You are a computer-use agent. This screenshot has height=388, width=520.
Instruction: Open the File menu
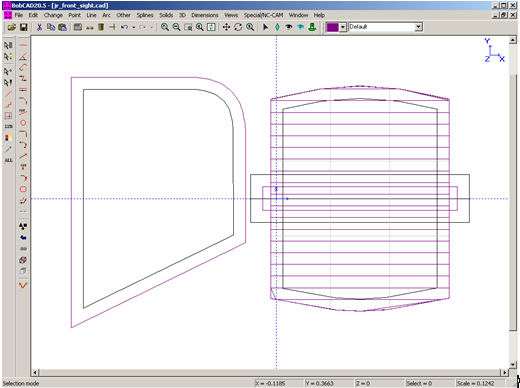tap(19, 15)
